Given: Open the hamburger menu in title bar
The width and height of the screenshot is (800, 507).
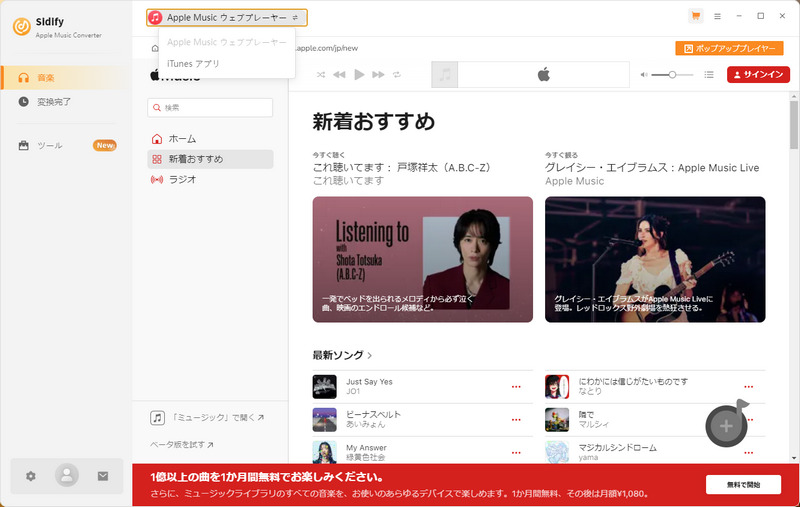Looking at the screenshot, I should [717, 16].
